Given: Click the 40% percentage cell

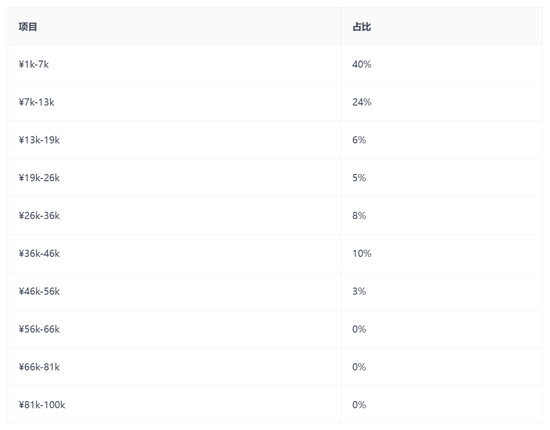Looking at the screenshot, I should click(x=362, y=65).
